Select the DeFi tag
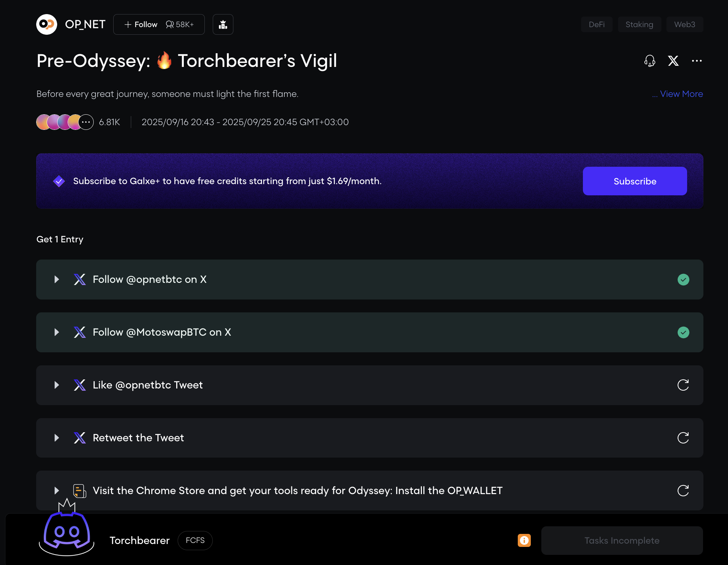The width and height of the screenshot is (728, 565). [596, 25]
